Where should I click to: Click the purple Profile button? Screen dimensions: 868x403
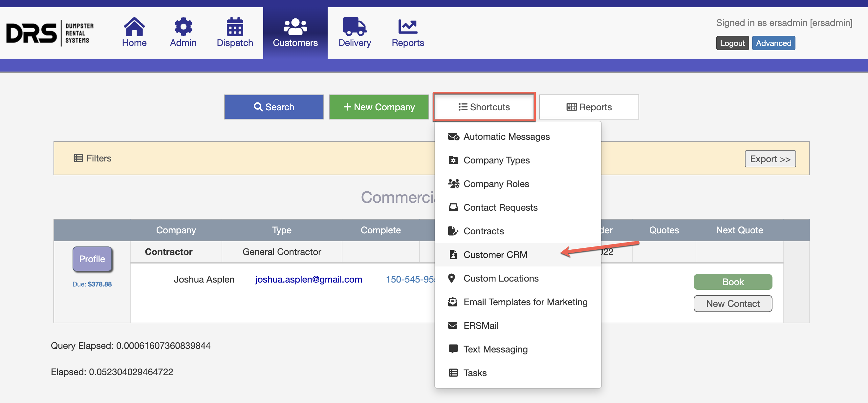(92, 259)
